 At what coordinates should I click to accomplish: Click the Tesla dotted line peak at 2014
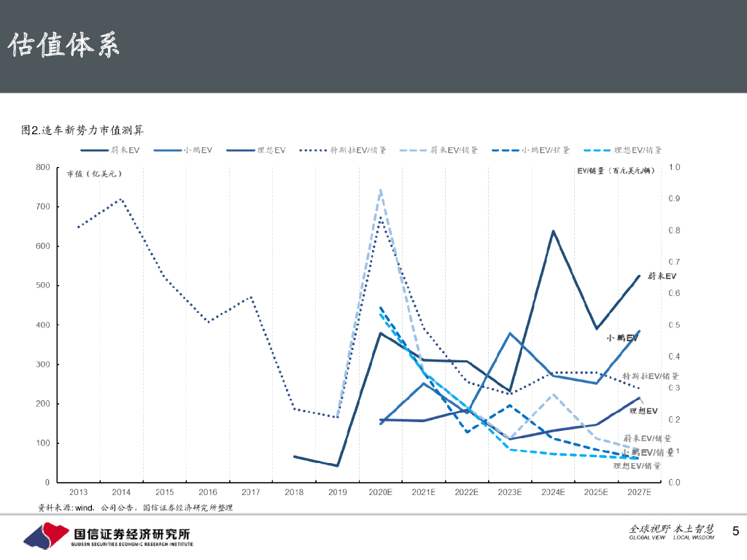[x=121, y=199]
